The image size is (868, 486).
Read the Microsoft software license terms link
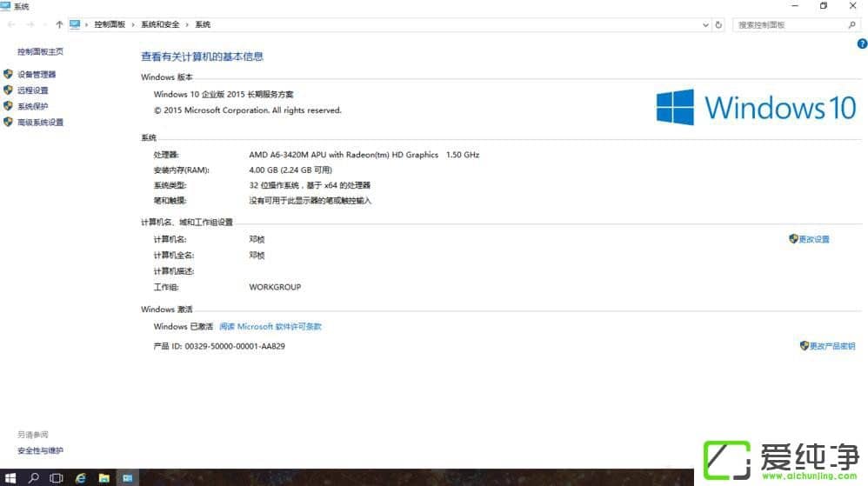[270, 327]
